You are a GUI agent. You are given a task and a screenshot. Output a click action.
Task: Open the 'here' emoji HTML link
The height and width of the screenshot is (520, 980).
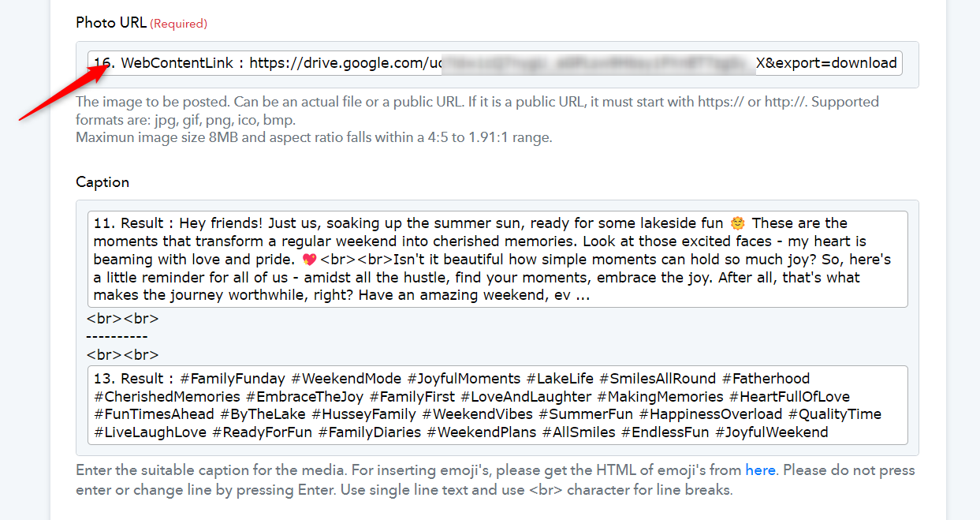tap(760, 470)
